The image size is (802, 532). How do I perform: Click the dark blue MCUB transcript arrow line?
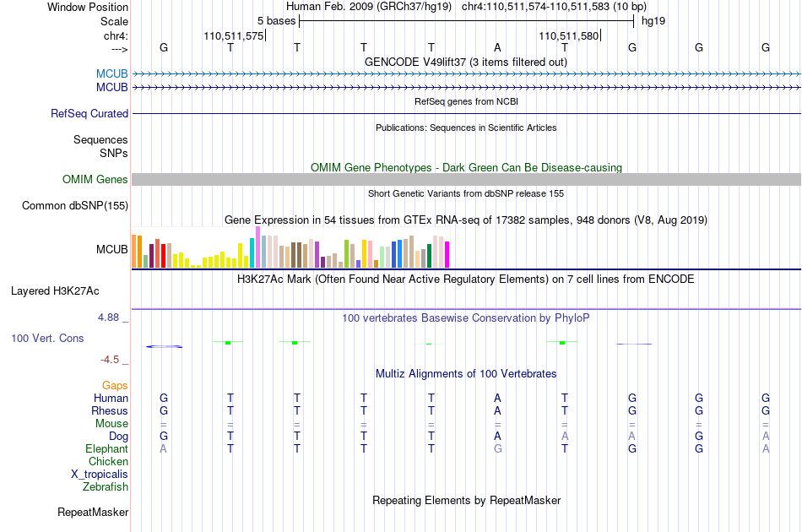click(467, 88)
